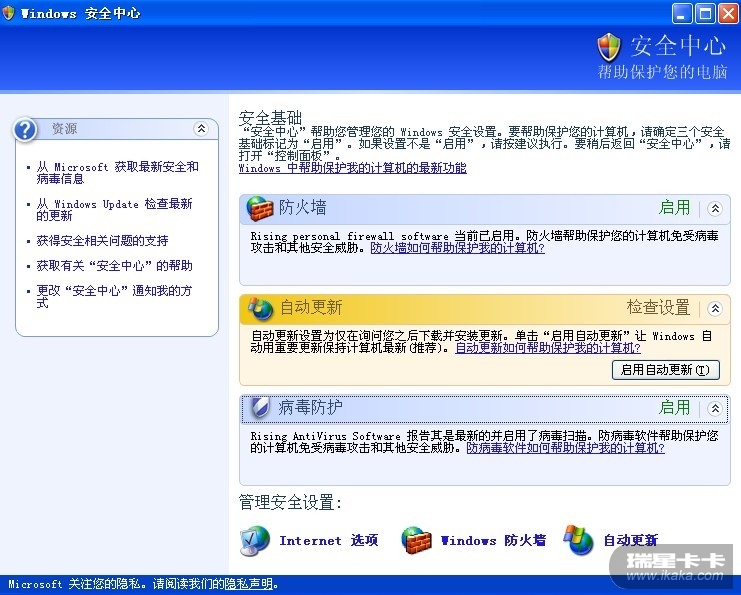Click the 启用 status in 病毒防护 header
741x595 pixels.
[674, 407]
